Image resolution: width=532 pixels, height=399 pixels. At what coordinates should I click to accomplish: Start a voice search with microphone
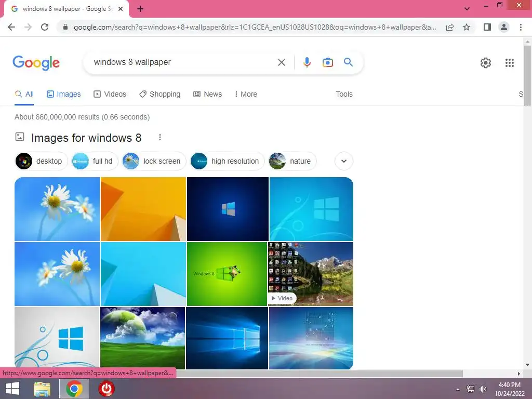coord(307,62)
